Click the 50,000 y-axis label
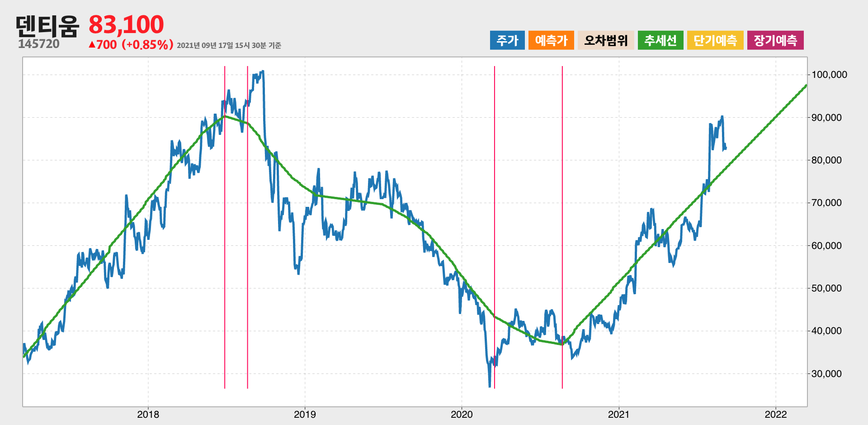The image size is (868, 425). [827, 288]
